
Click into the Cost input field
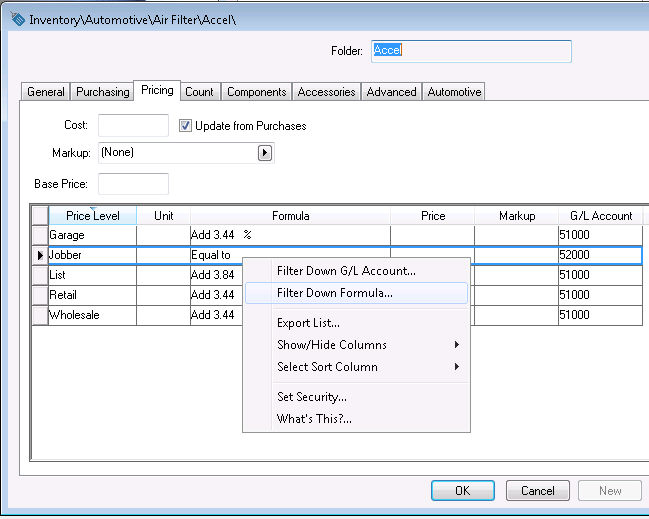(133, 126)
